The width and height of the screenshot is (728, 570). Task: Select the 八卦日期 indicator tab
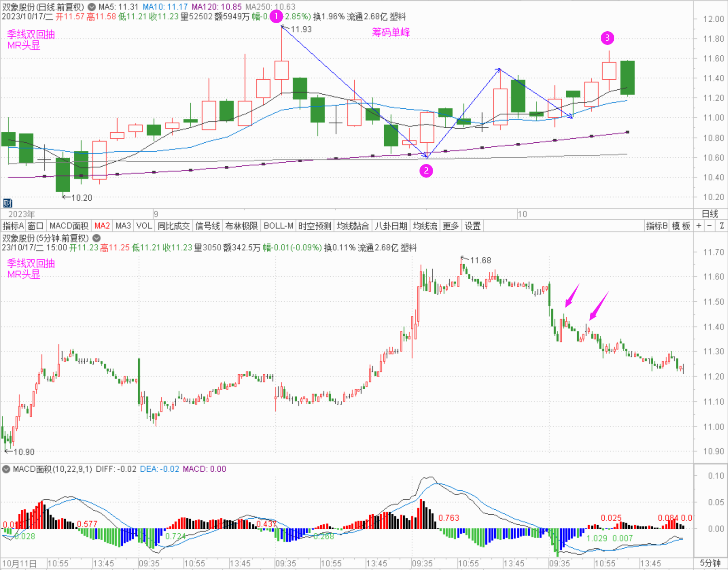click(x=391, y=226)
